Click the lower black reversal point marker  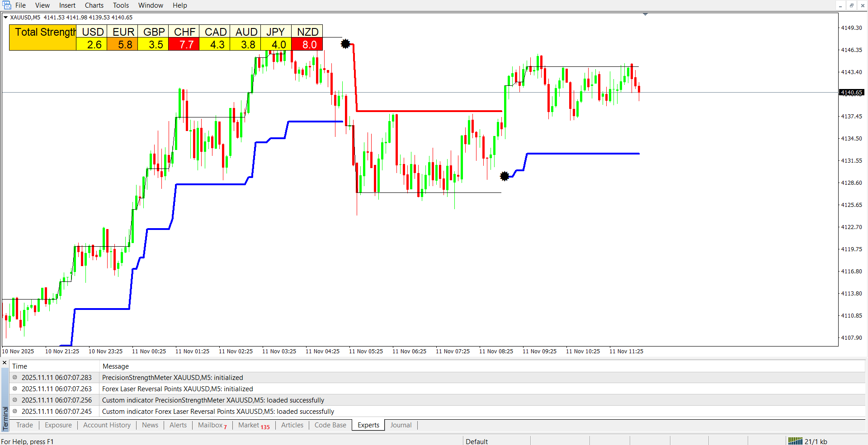point(505,176)
